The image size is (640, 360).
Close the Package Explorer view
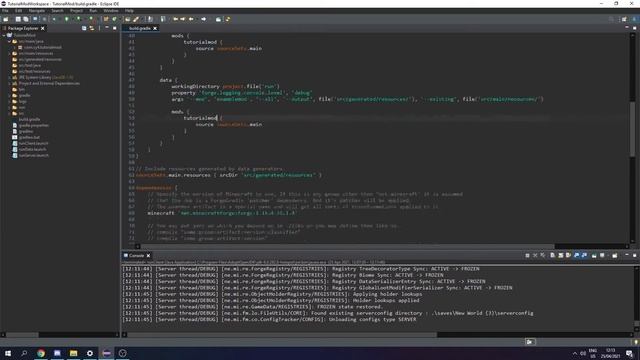42,28
